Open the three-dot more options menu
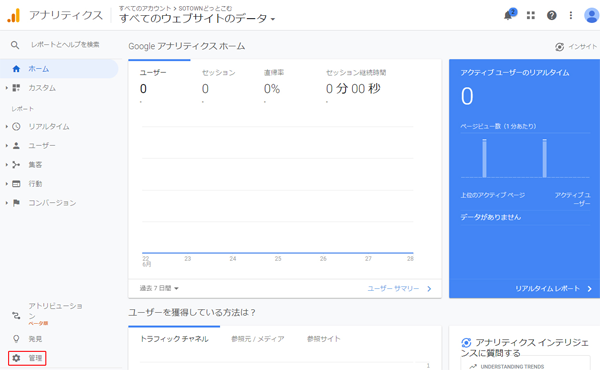600x370 pixels. pyautogui.click(x=571, y=15)
